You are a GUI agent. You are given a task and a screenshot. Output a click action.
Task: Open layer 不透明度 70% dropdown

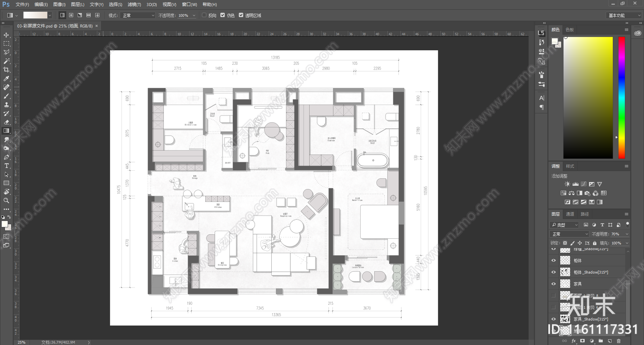(x=627, y=234)
